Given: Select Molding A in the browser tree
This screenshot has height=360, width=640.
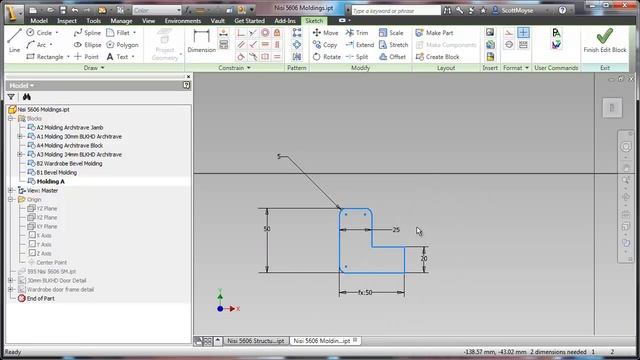Looking at the screenshot, I should click(x=51, y=181).
